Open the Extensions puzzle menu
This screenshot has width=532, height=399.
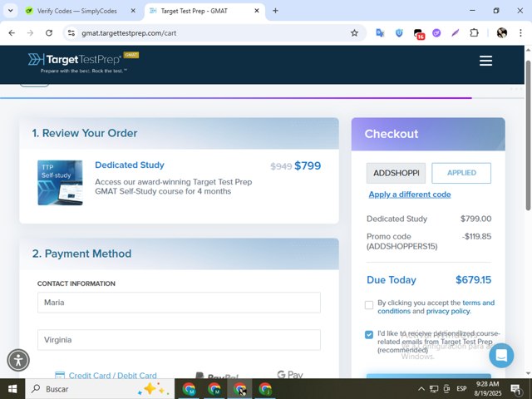[x=474, y=33]
